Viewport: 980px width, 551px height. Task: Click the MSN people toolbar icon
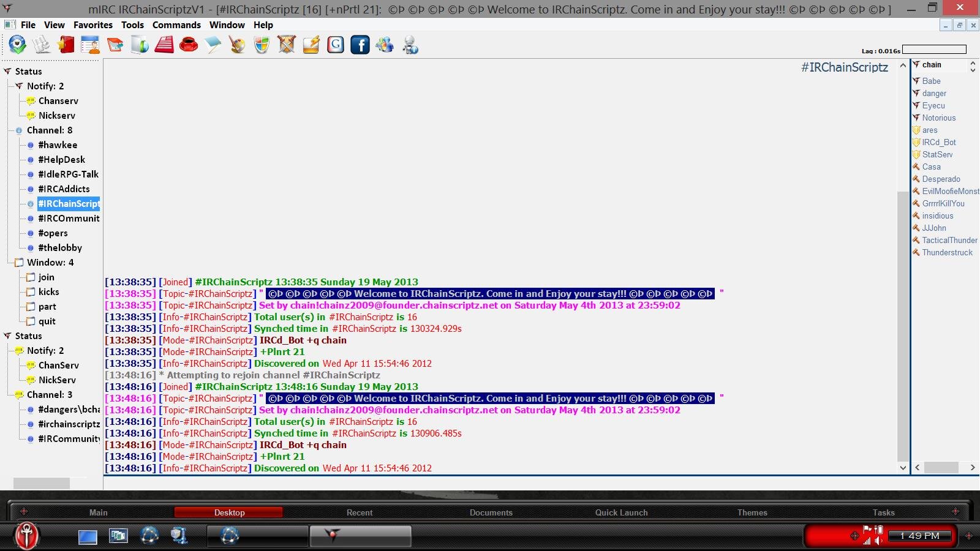click(x=385, y=45)
